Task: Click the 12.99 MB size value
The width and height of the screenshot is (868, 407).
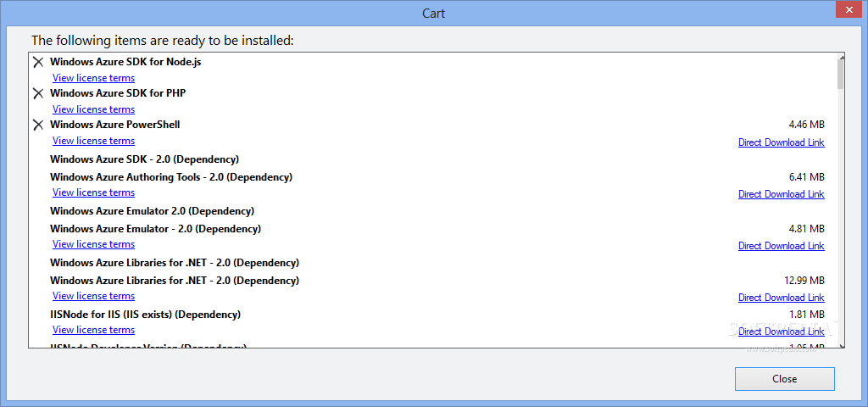Action: pos(804,280)
